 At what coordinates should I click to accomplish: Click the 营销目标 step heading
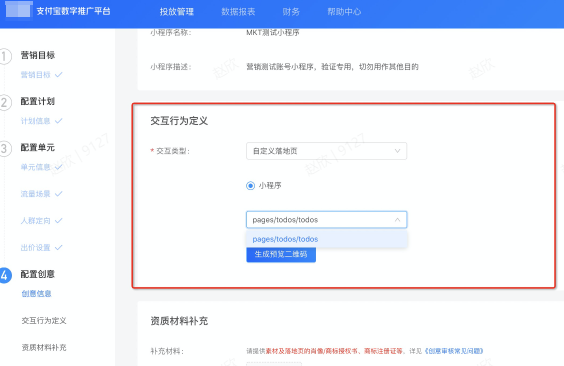(x=38, y=55)
